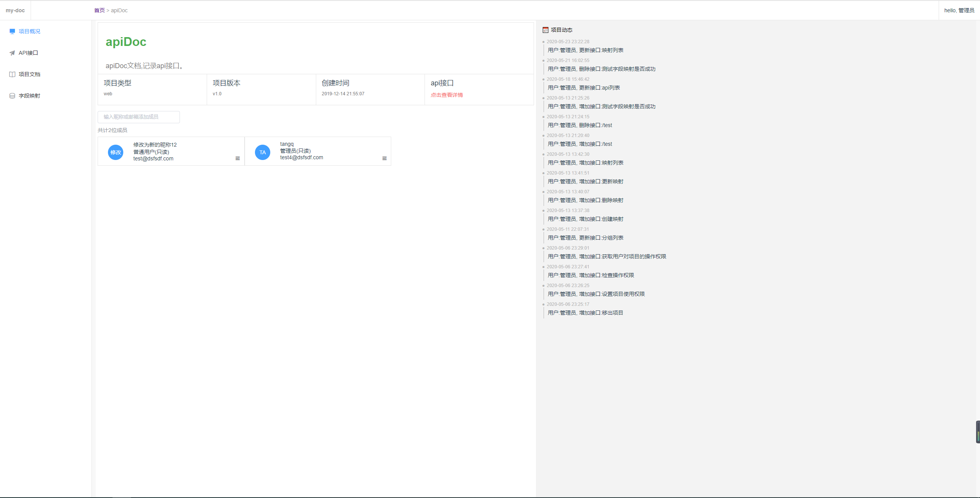The height and width of the screenshot is (498, 980).
Task: Click the apiDoc project title
Action: point(126,42)
